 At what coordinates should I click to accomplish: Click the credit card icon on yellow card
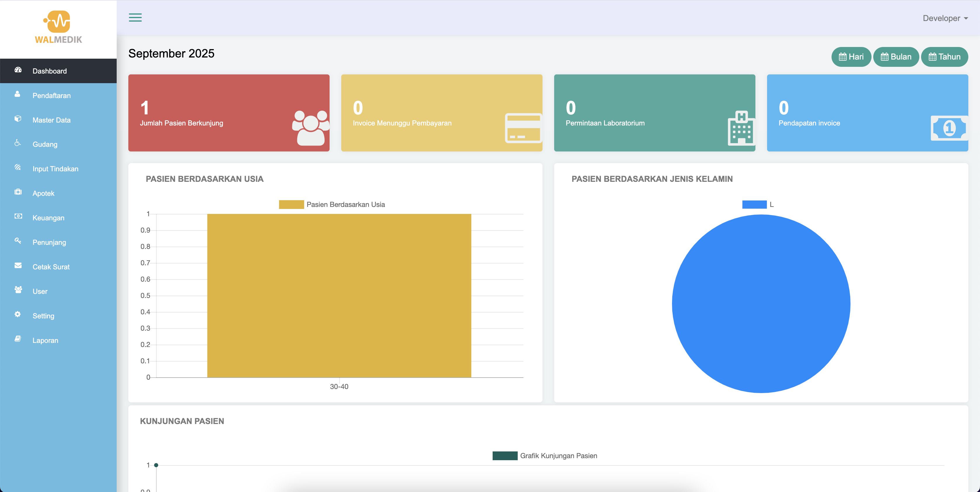(x=524, y=128)
